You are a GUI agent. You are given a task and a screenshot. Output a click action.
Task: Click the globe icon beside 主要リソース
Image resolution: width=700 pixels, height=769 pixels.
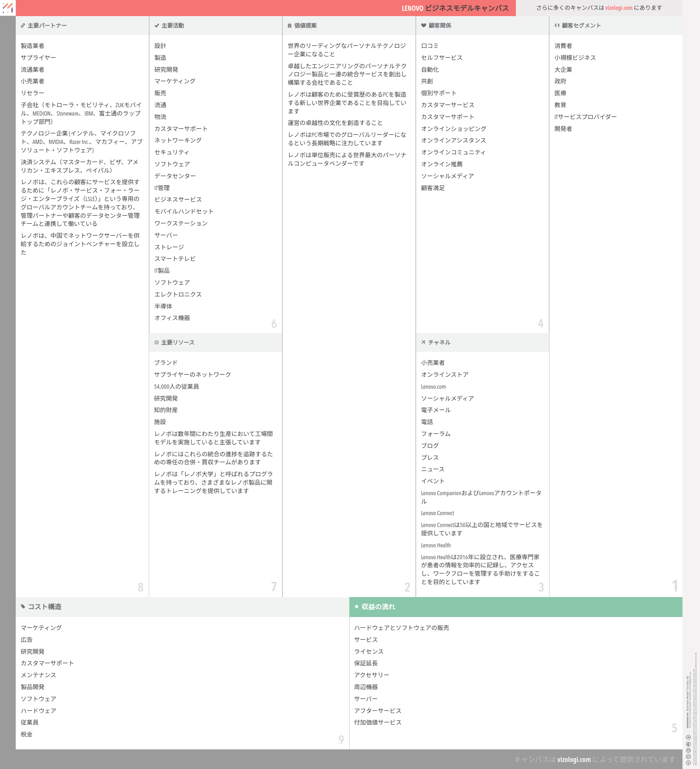pos(156,342)
